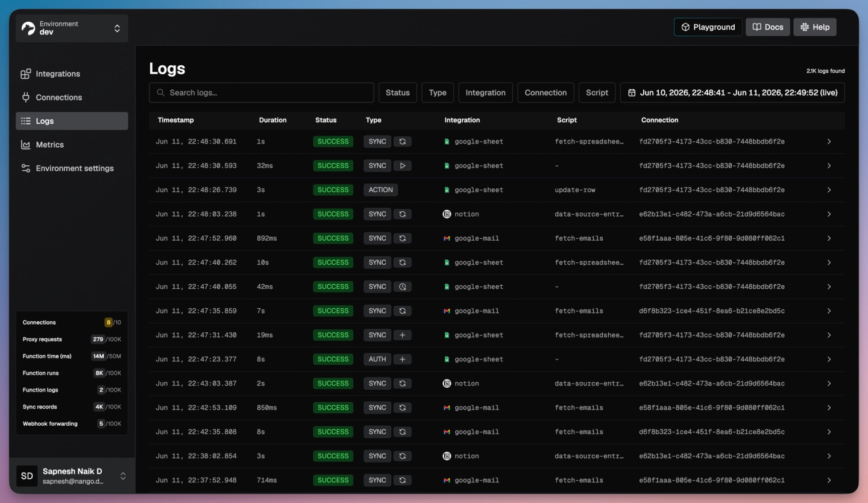Click timestamp Jun 11, 22:42:35.808
The image size is (868, 503).
196,432
